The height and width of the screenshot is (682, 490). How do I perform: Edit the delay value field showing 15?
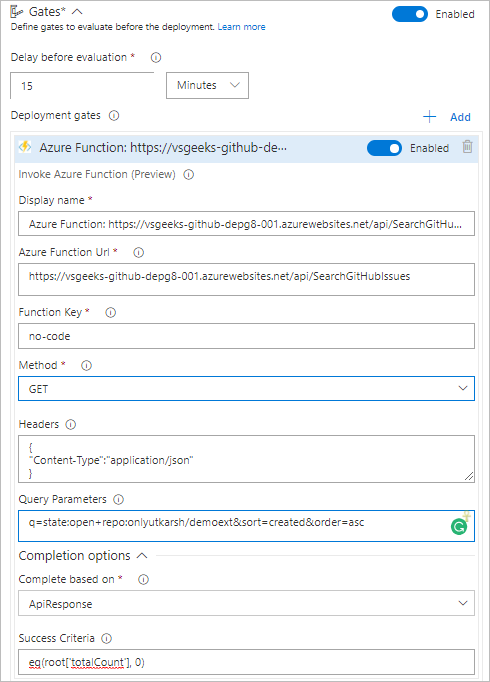[x=82, y=86]
